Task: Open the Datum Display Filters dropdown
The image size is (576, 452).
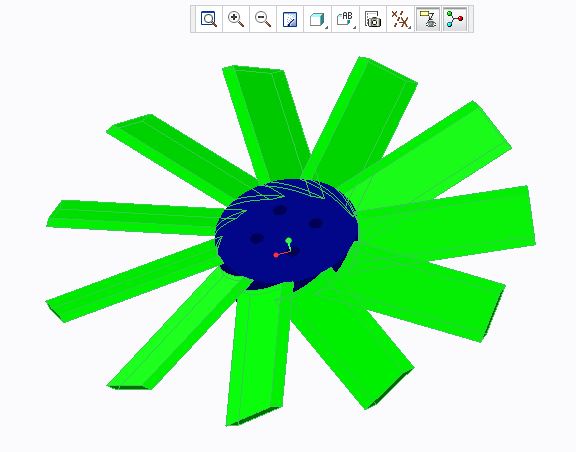Action: point(400,19)
